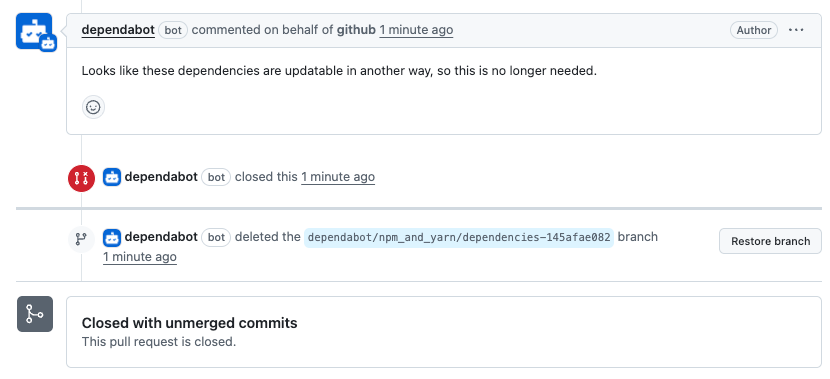Screen dimensions: 830x379
Task: Open the dependabot name in the closed event
Action: pyautogui.click(x=161, y=177)
